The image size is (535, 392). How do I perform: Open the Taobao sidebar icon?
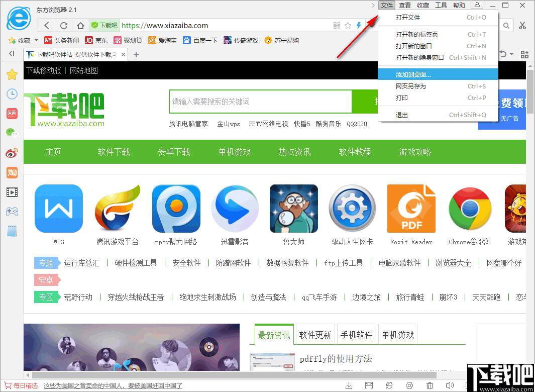click(x=12, y=172)
